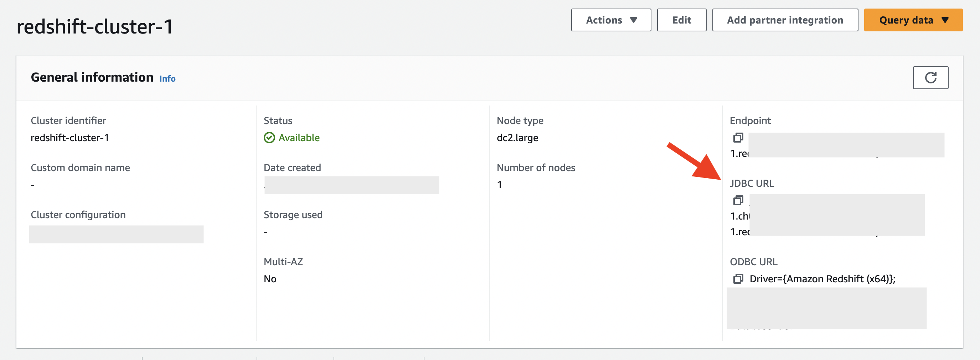The width and height of the screenshot is (980, 360).
Task: Click Add partner integration
Action: pos(785,20)
